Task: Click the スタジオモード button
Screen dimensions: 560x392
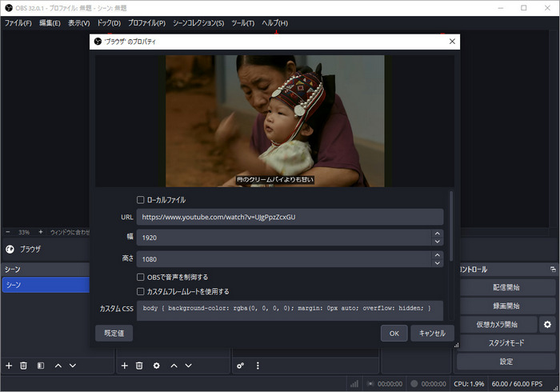Action: (506, 342)
